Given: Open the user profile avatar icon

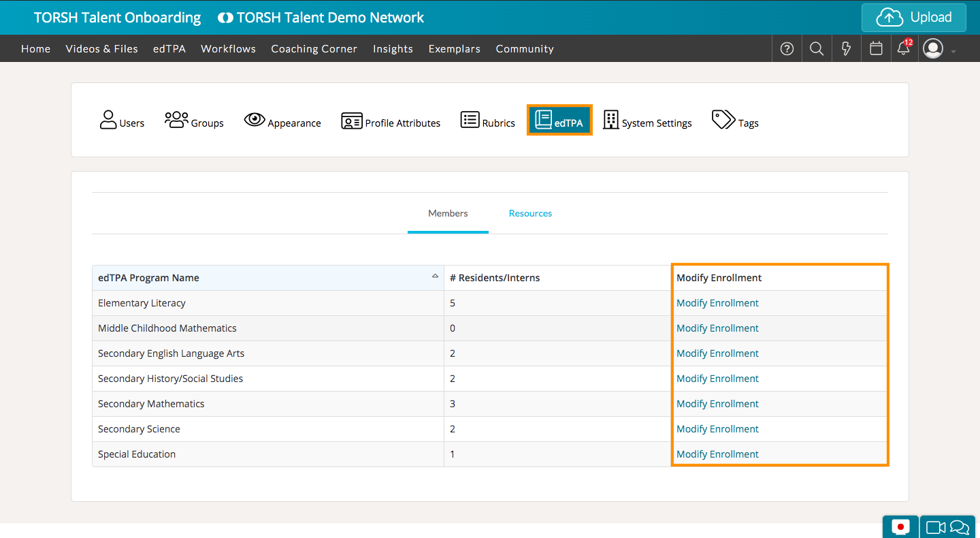Looking at the screenshot, I should [x=933, y=48].
